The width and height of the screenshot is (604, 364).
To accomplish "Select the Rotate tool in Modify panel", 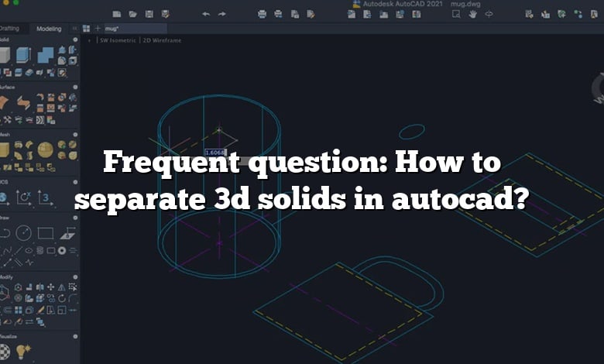I will point(62,297).
